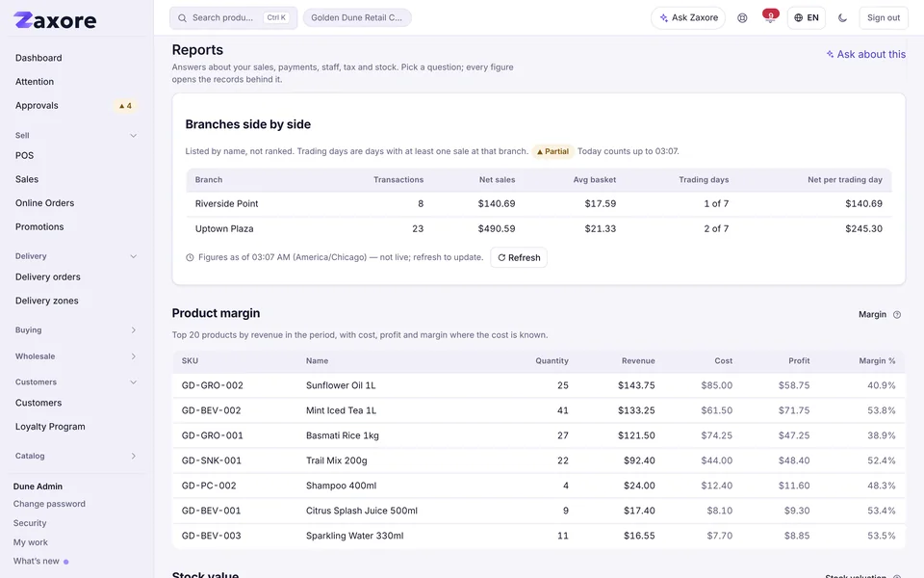The width and height of the screenshot is (924, 578).
Task: Click the Ask about this sparkle icon
Action: tap(830, 54)
